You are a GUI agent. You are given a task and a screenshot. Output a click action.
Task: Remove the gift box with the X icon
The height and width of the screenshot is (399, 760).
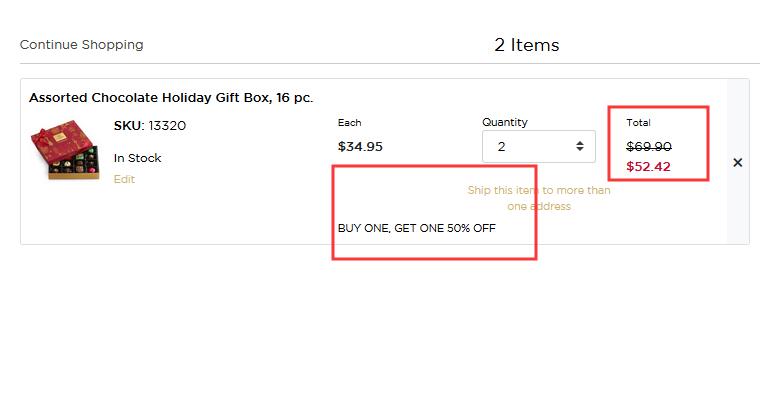point(737,162)
